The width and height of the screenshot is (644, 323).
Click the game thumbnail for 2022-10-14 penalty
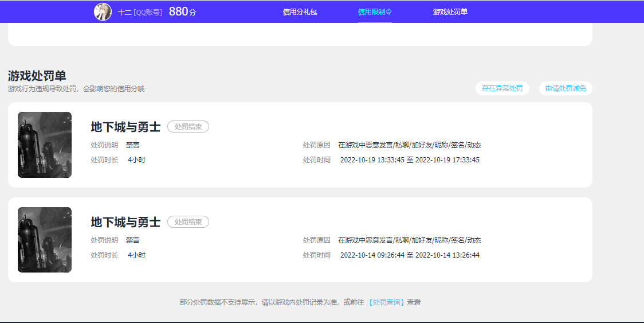tap(45, 240)
